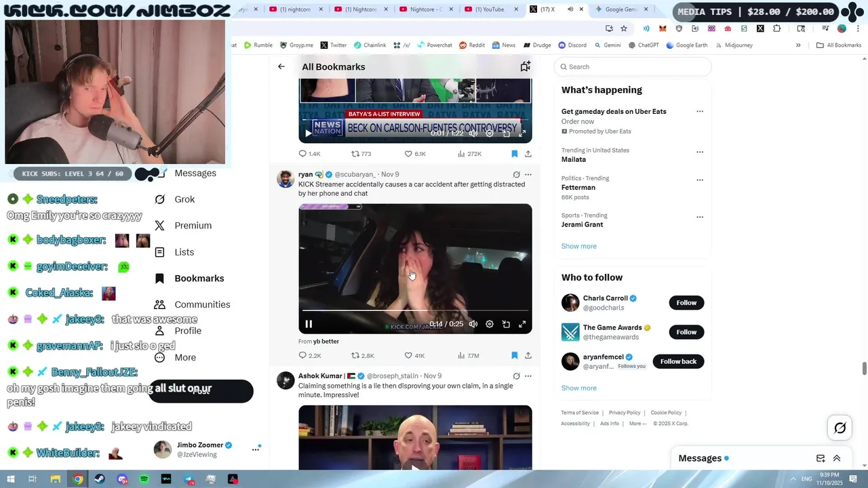This screenshot has width=868, height=488.
Task: Pause the KICK streamer video
Action: 309,324
